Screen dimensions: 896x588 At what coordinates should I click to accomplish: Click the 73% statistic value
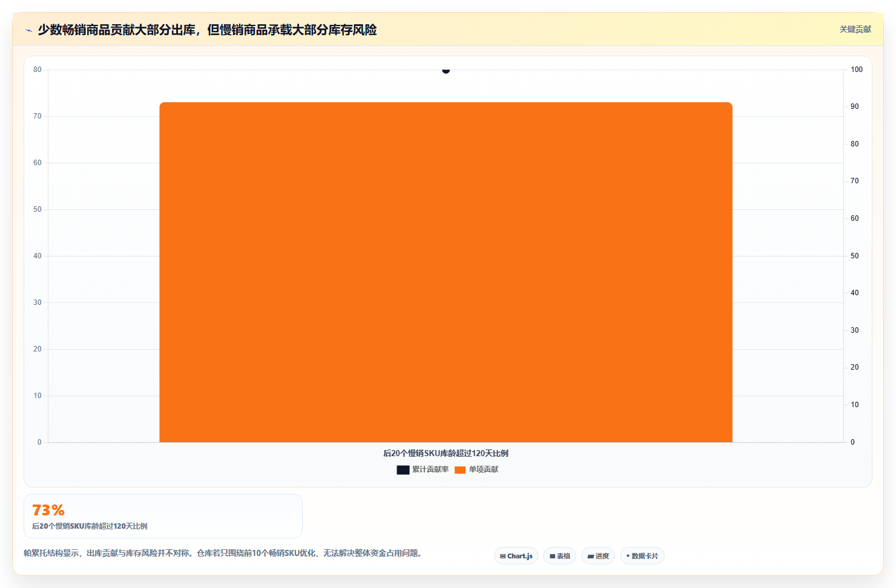48,510
